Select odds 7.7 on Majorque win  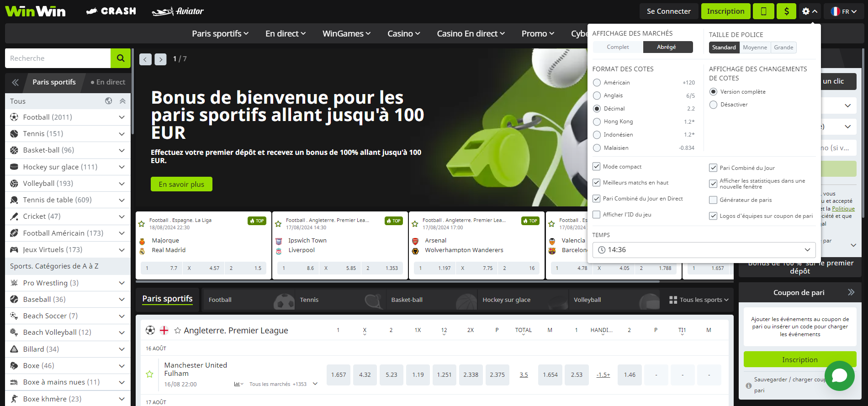click(x=161, y=268)
